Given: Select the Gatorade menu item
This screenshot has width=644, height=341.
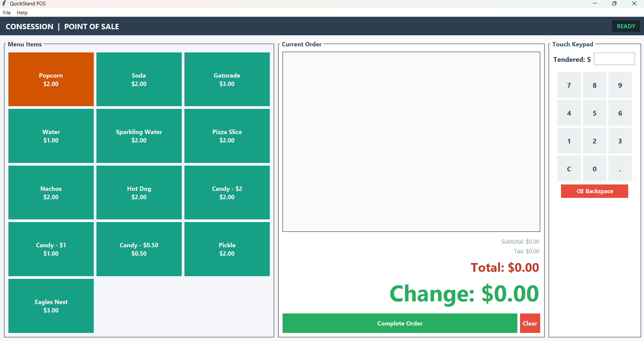Looking at the screenshot, I should coord(227,79).
